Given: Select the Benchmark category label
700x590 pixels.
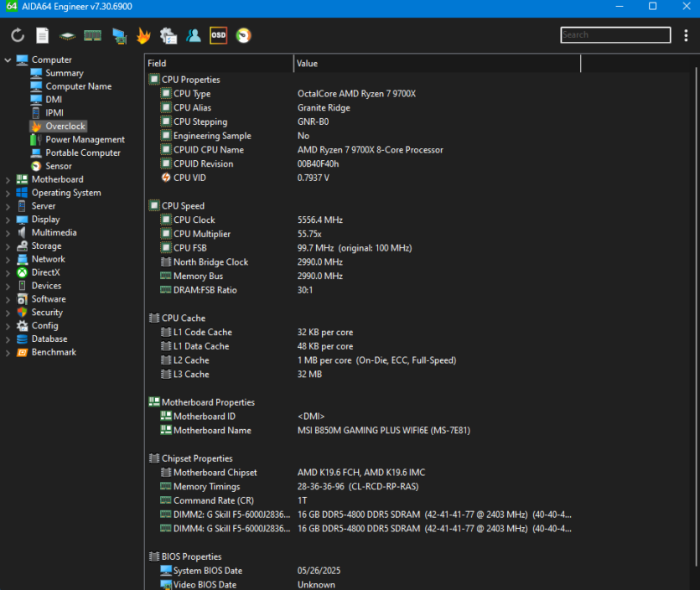Looking at the screenshot, I should [54, 352].
